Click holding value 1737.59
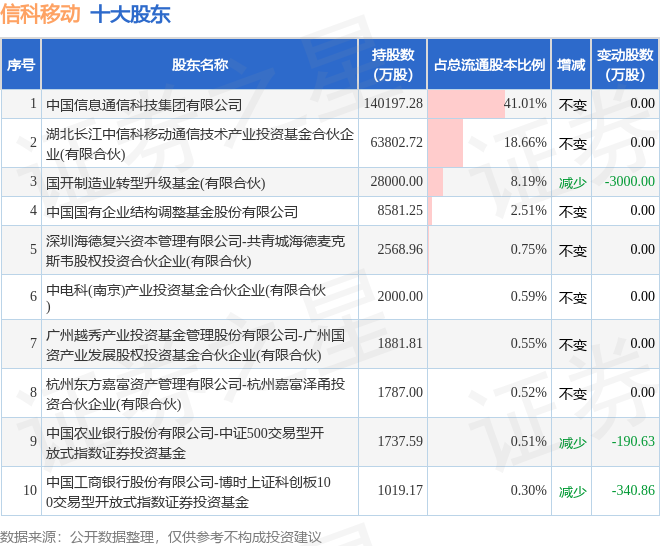660x546 pixels. click(400, 441)
